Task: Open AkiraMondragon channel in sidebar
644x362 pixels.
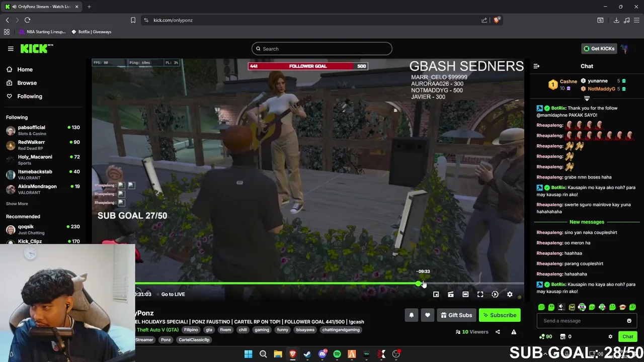Action: coord(43,189)
